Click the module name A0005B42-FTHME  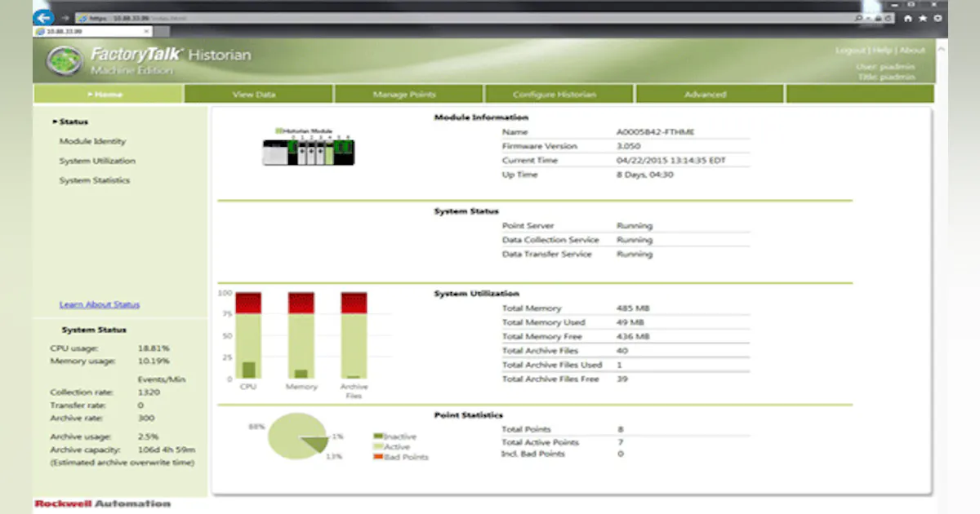656,132
